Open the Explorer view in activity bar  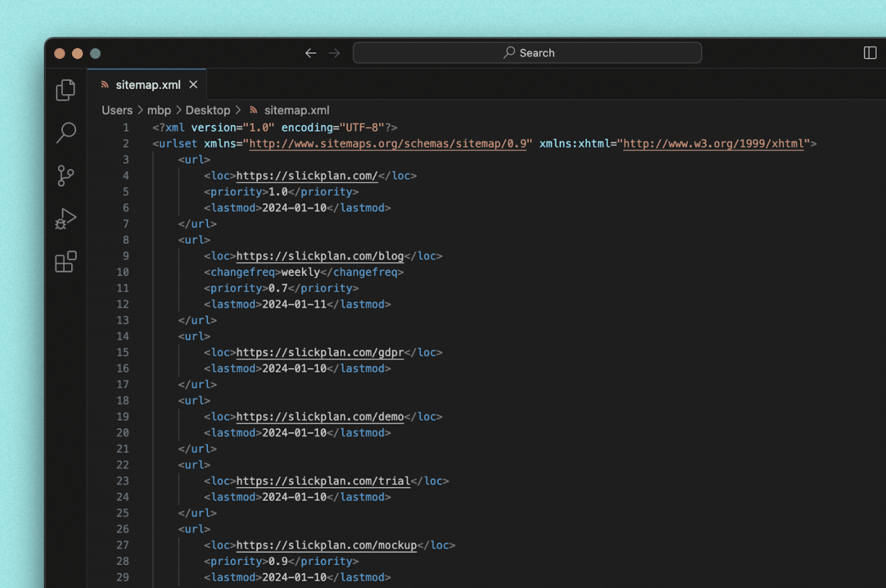coord(66,90)
